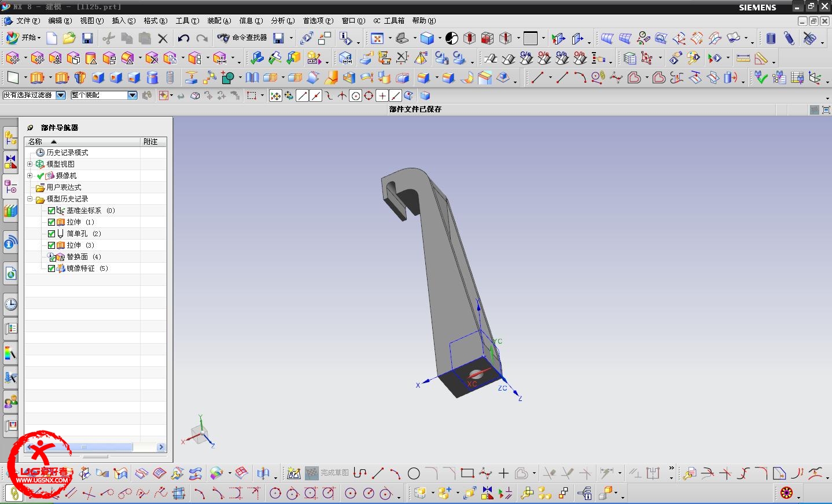Click the 附注 column header

153,142
